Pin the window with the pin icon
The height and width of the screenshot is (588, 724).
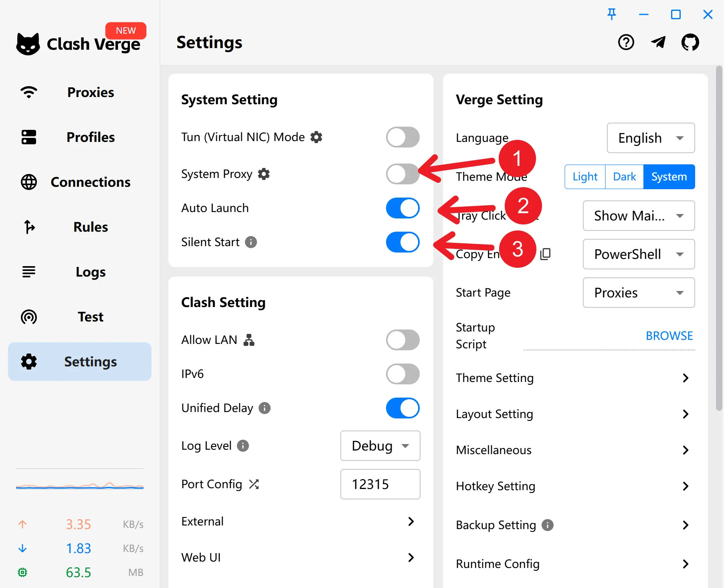click(x=611, y=14)
